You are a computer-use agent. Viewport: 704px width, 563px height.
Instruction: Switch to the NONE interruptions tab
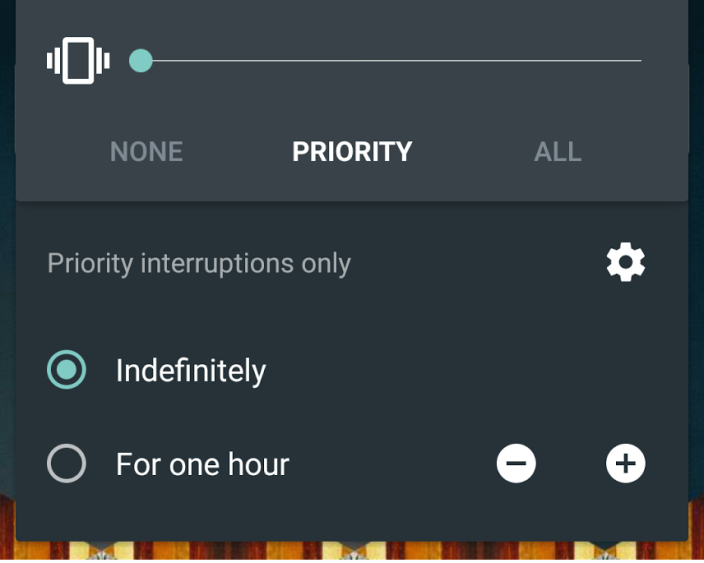coord(146,152)
